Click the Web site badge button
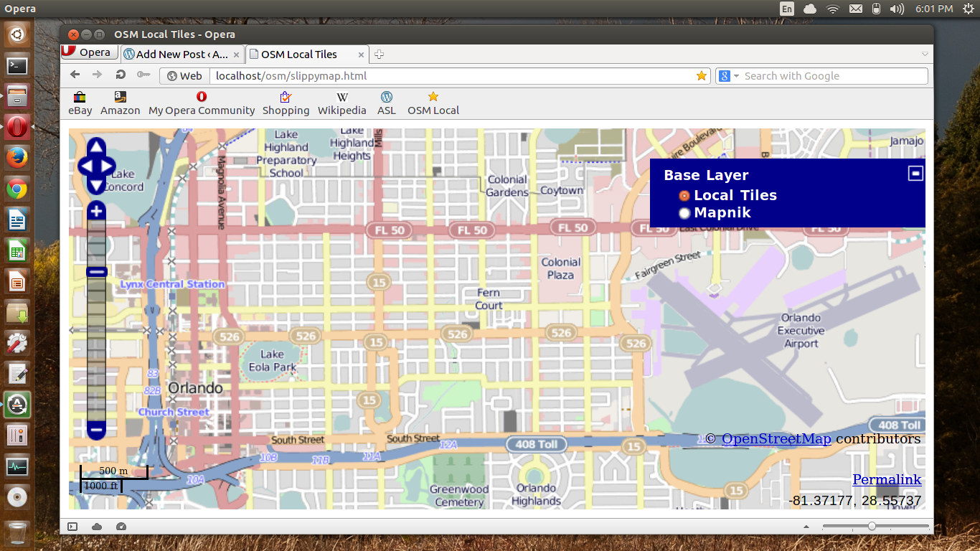Viewport: 980px width, 551px height. tap(184, 75)
